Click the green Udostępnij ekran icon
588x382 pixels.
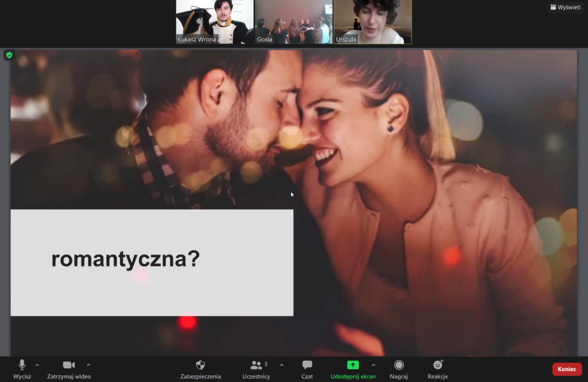click(353, 365)
